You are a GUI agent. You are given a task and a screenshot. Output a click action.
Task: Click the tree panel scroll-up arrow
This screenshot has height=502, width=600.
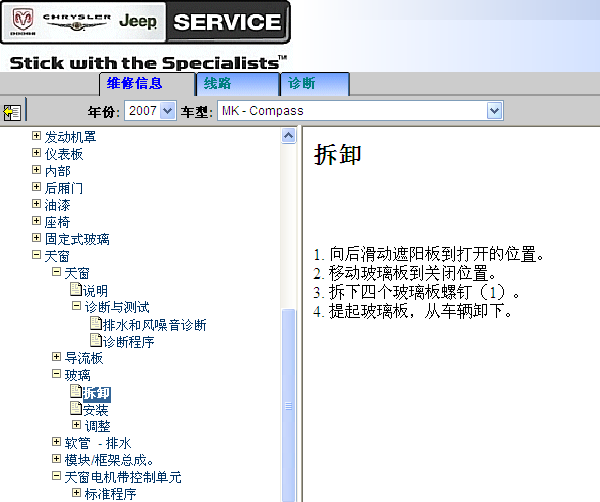[289, 135]
